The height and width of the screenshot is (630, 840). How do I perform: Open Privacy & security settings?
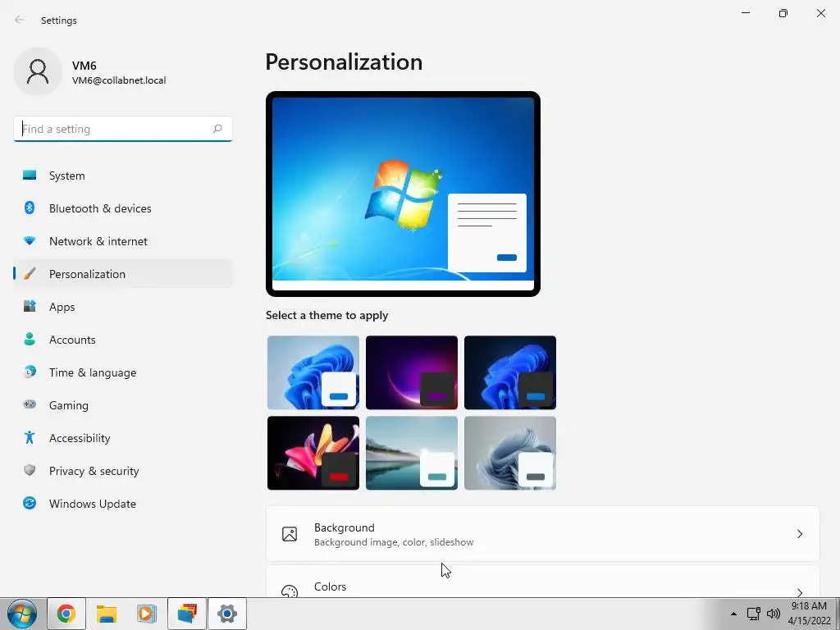pyautogui.click(x=123, y=471)
